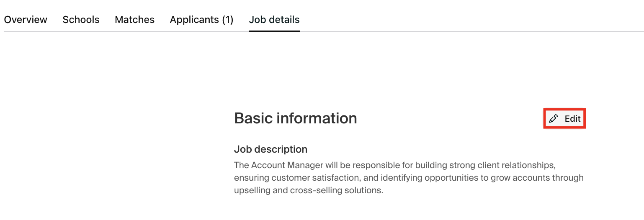The height and width of the screenshot is (220, 644).
Task: Click the applicant count "(1)" in the tab
Action: 227,20
